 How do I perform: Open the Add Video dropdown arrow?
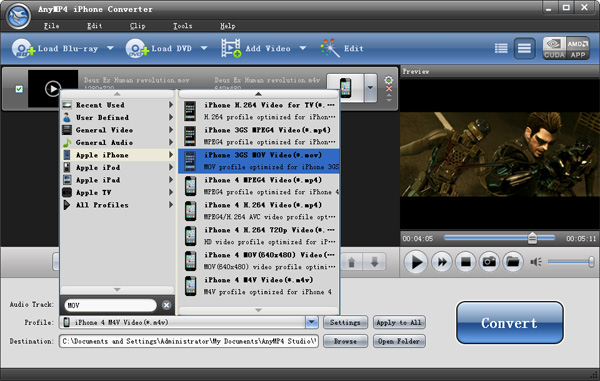coord(303,48)
